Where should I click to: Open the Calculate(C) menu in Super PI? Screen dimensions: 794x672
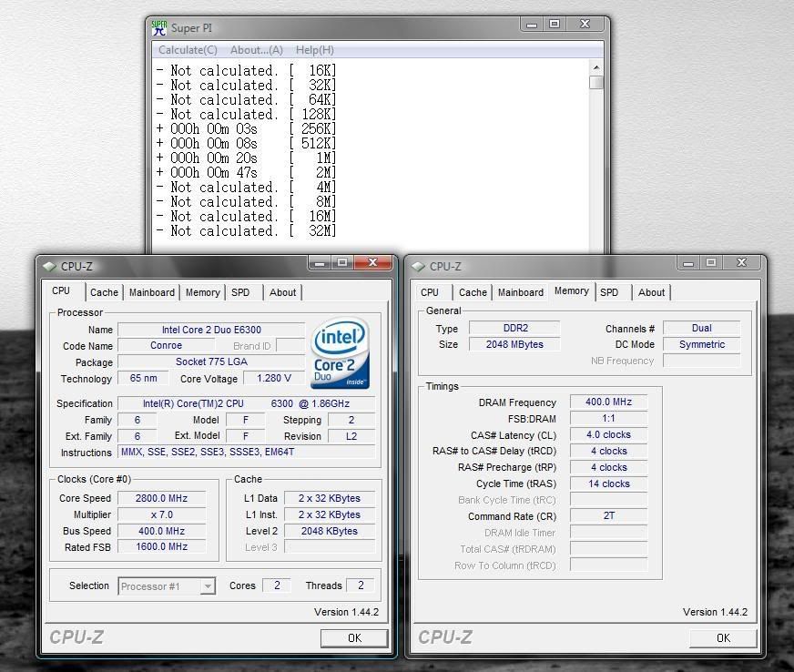click(x=188, y=50)
